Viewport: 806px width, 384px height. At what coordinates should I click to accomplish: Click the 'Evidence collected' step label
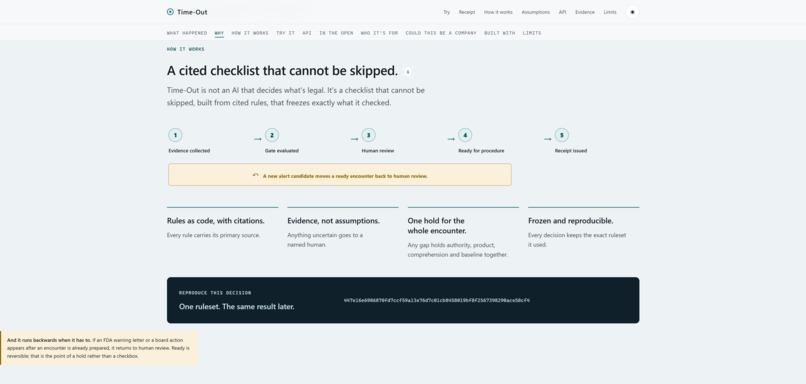tap(189, 151)
